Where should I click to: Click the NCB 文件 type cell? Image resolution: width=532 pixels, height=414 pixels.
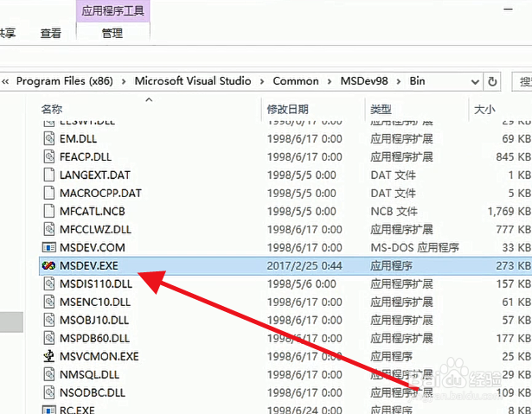[394, 211]
